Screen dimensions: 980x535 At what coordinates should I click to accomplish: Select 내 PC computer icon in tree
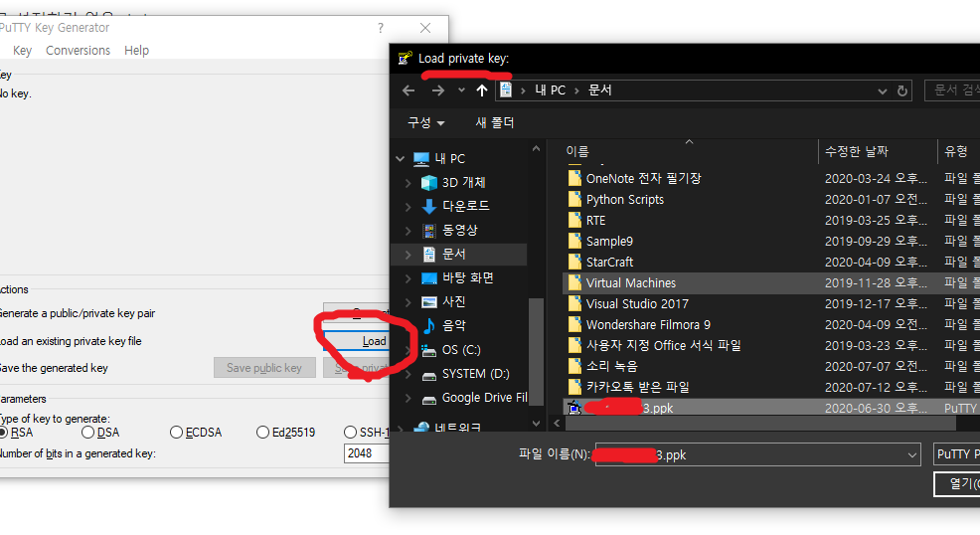[421, 159]
